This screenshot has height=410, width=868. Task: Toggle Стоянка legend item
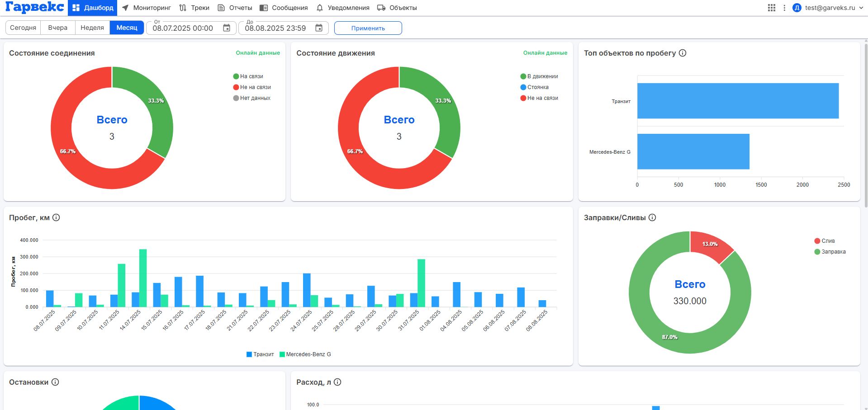[535, 87]
